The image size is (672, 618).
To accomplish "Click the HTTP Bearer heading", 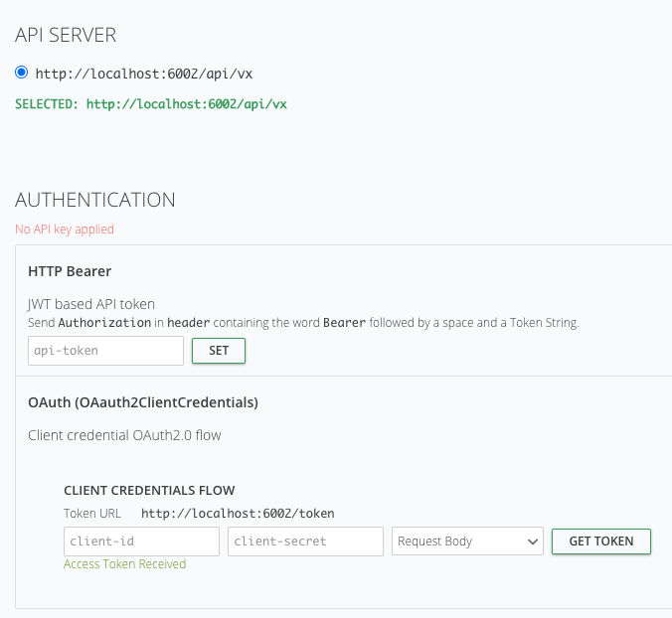I will tap(70, 271).
